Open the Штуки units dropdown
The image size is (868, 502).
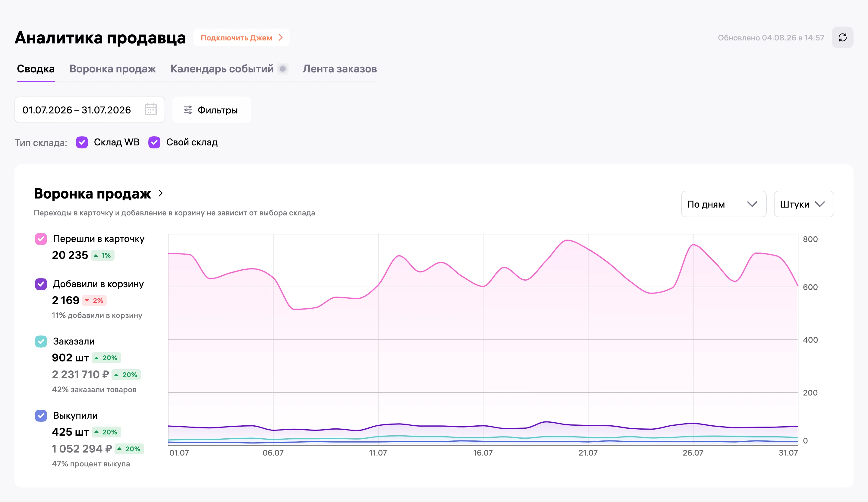pyautogui.click(x=804, y=204)
